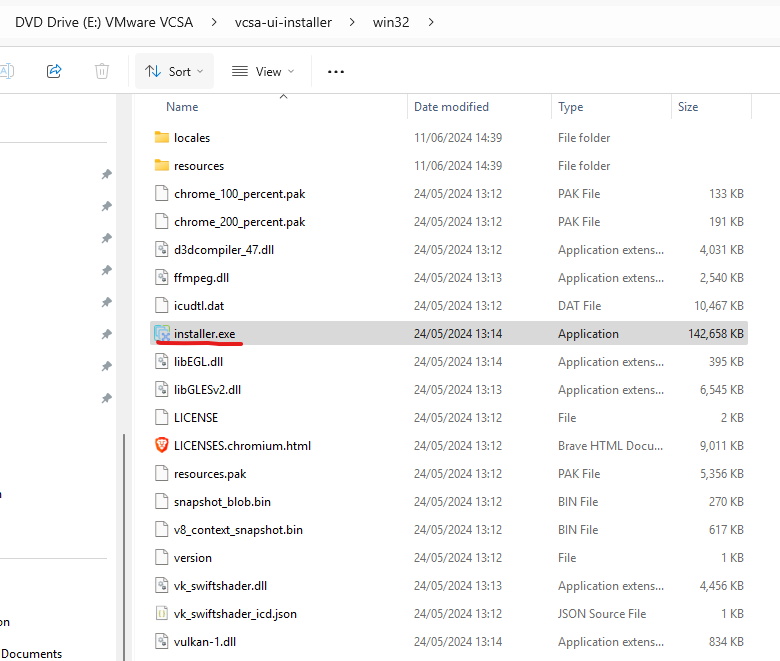Select libGLESv2.dll file name
The width and height of the screenshot is (780, 661).
[x=207, y=389]
